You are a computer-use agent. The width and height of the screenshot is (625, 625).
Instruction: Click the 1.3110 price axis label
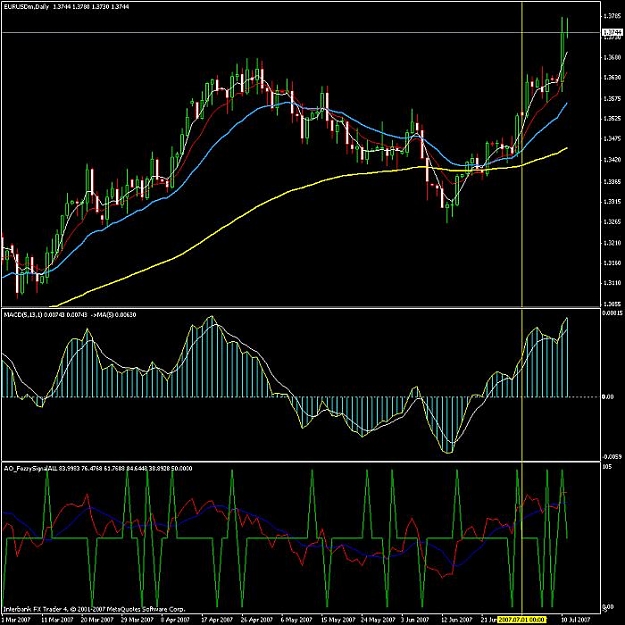coord(612,283)
